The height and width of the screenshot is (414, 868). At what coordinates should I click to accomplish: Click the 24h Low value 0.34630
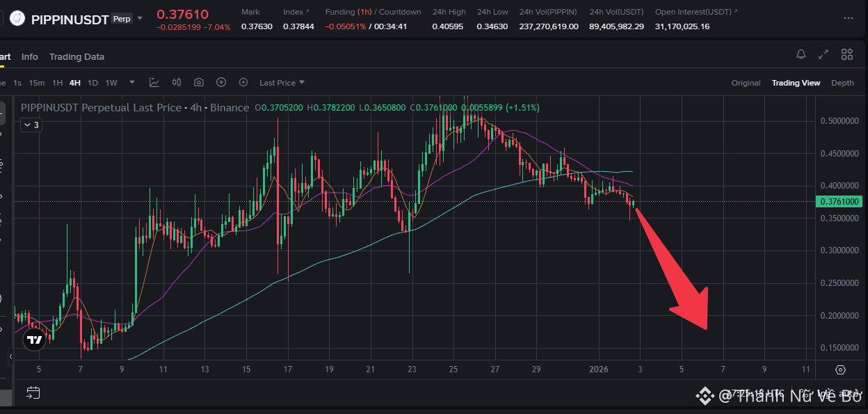pyautogui.click(x=492, y=26)
